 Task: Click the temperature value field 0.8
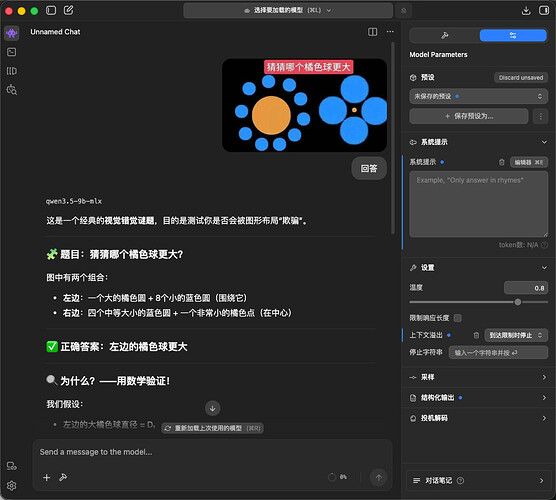(x=526, y=288)
